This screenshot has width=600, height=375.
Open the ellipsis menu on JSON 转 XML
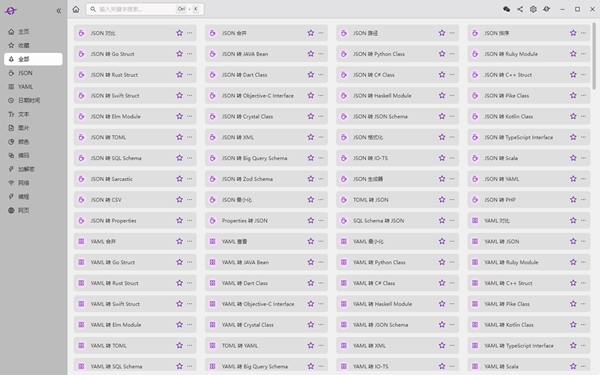click(x=321, y=137)
